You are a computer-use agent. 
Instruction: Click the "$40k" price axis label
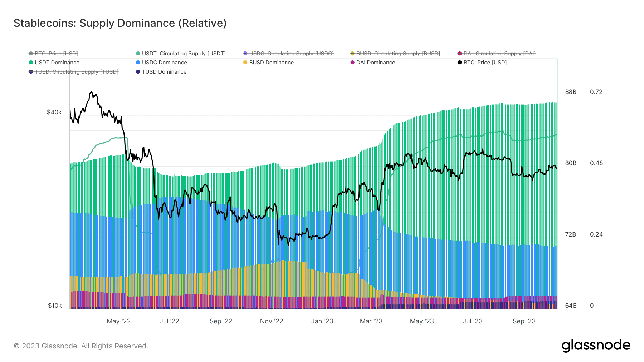coord(54,113)
